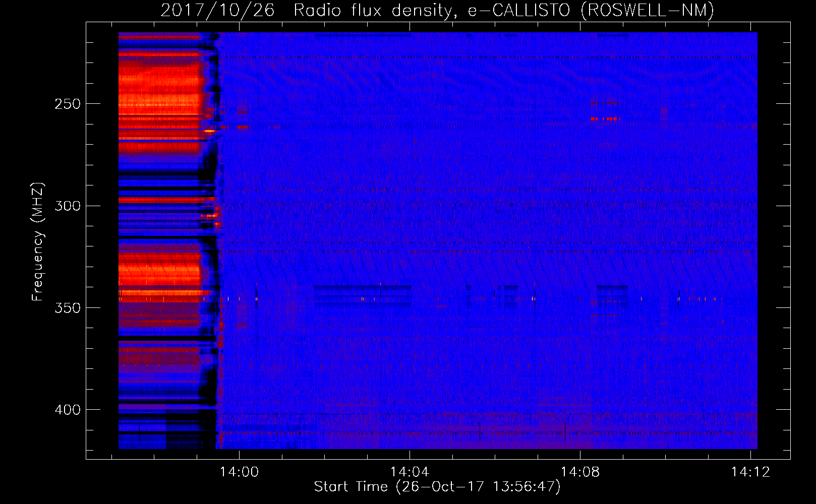Click the 400 frequency tick label
This screenshot has height=504, width=816.
pyautogui.click(x=68, y=410)
